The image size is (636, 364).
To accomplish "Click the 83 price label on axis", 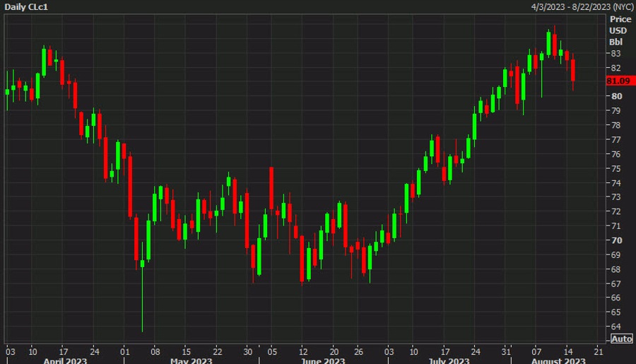I will pyautogui.click(x=616, y=54).
